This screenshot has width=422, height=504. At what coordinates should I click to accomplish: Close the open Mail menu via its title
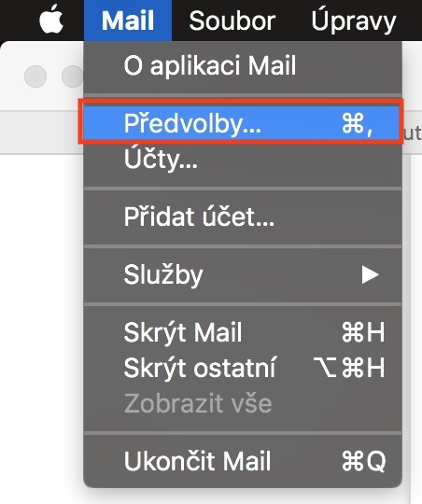(x=128, y=21)
